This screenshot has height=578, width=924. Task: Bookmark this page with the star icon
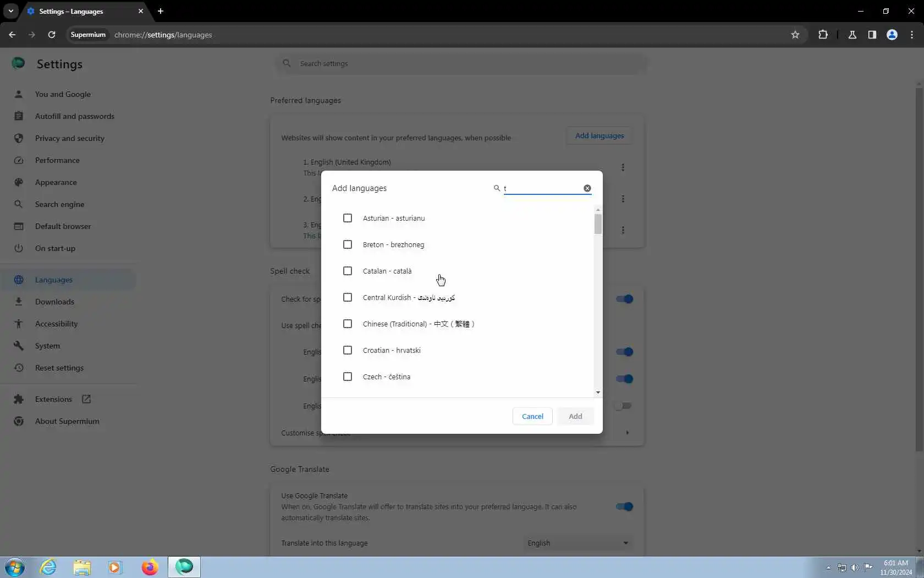[x=795, y=35]
